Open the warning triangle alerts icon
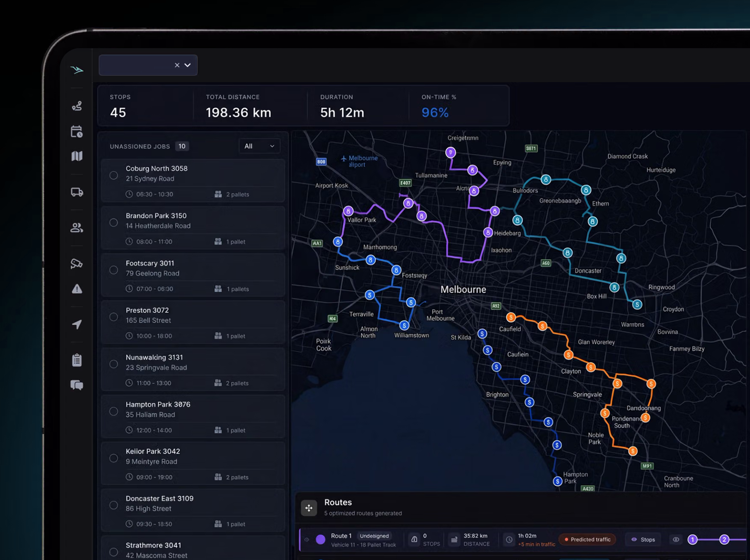This screenshot has height=560, width=750. tap(77, 289)
